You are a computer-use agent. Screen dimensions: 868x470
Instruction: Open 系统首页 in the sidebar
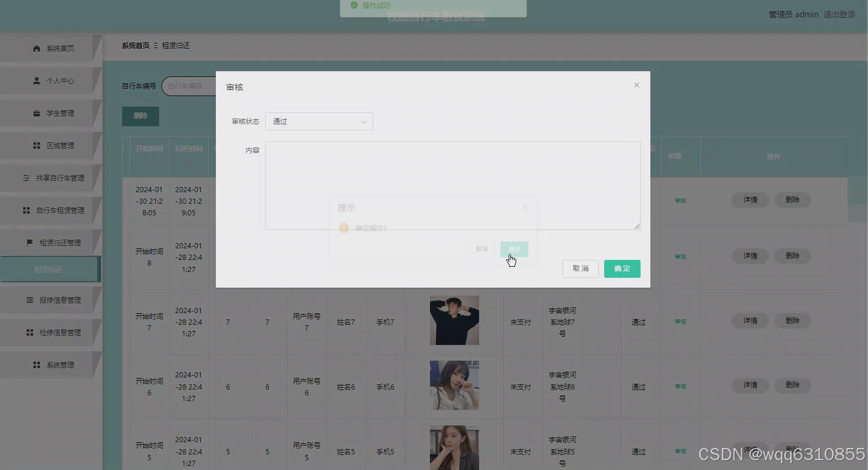point(51,48)
